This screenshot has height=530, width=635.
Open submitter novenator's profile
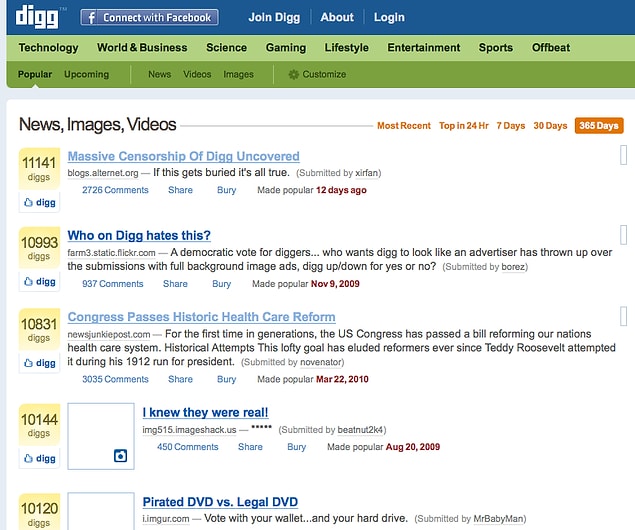321,362
